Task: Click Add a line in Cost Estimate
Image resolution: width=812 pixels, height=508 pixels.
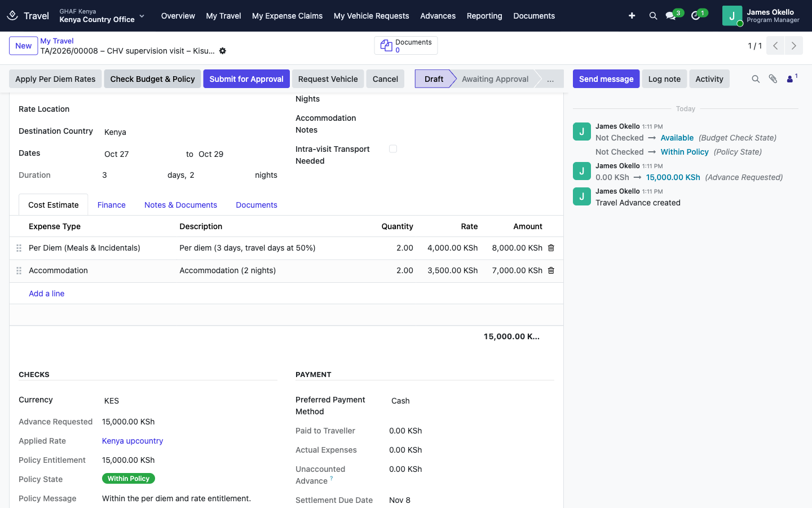Action: click(47, 294)
